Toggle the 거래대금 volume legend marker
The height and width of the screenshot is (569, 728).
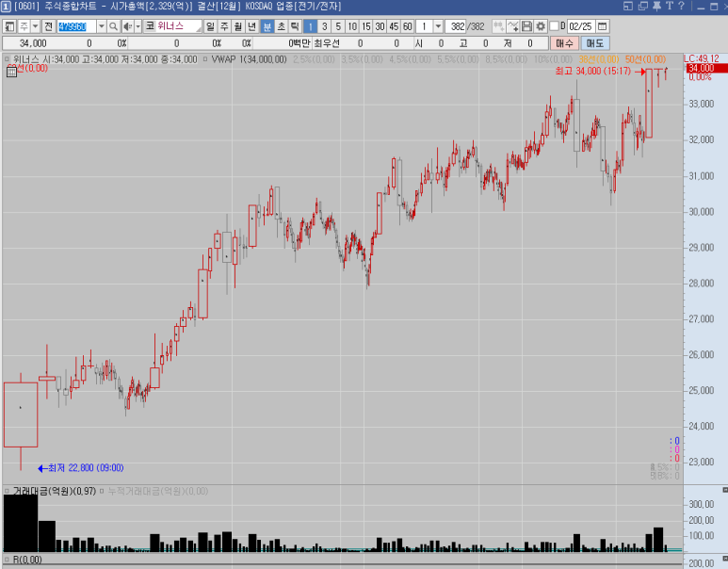(7, 491)
